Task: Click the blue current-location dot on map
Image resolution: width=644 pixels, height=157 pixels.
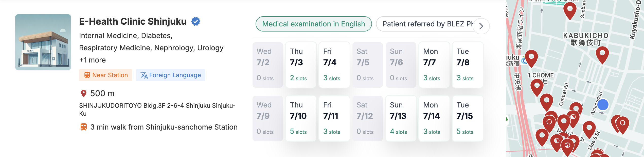Action: [x=603, y=105]
